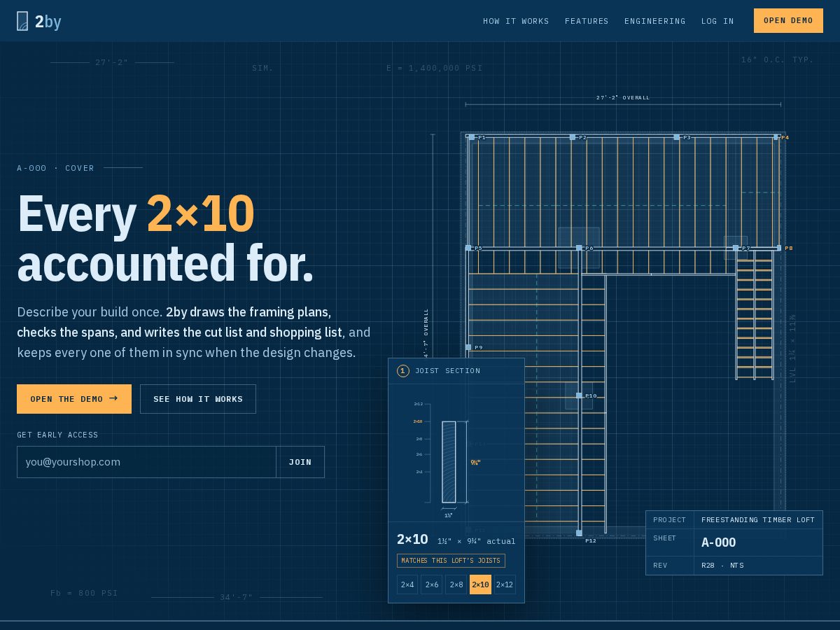Screen dimensions: 840x630
Task: Click the Open the Demo hero button
Action: pos(74,399)
